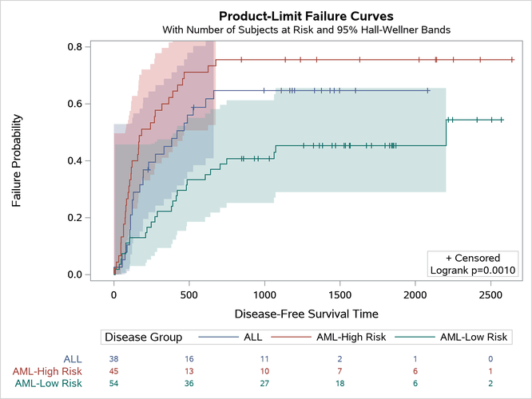Click the at-risk count 27 in AML-Low Risk row
532x399 pixels.
coord(264,384)
